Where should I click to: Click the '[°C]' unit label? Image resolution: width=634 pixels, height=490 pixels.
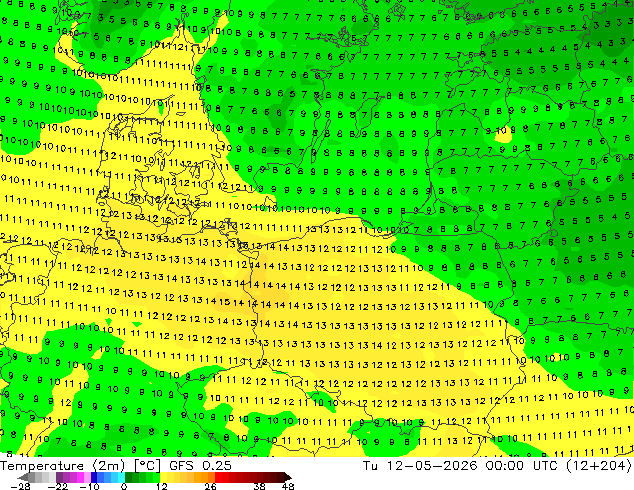click(147, 466)
